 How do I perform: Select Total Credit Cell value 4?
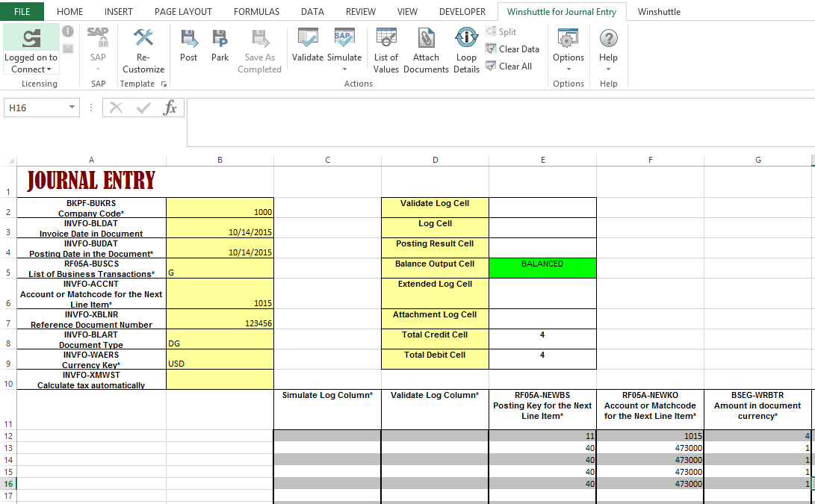[x=542, y=339]
